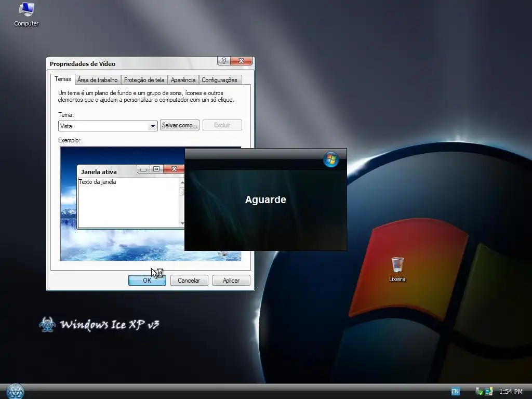Select the Lixeira recycle bin icon

[x=397, y=270]
